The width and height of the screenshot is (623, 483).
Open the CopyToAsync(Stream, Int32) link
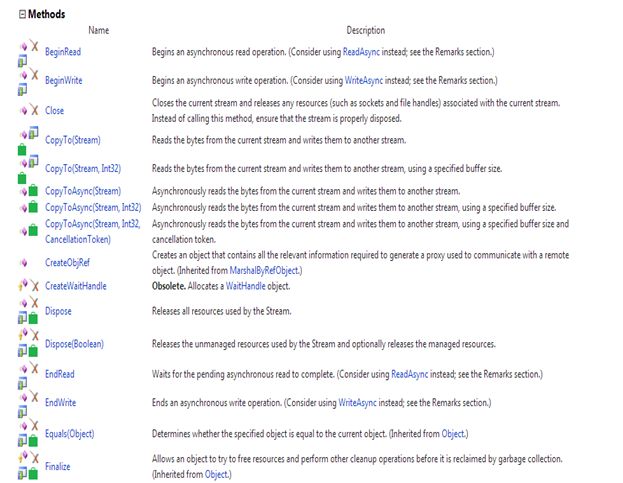pyautogui.click(x=93, y=208)
